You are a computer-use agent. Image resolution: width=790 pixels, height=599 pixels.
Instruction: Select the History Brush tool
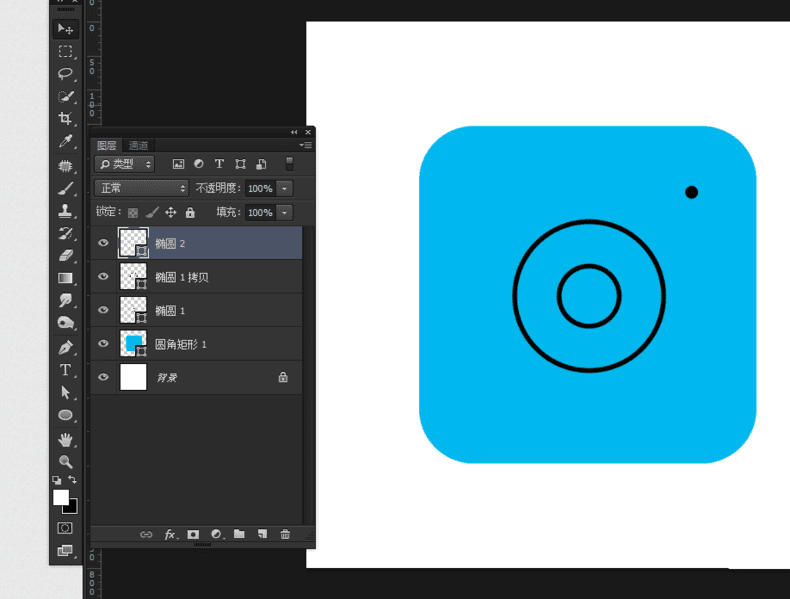coord(65,233)
